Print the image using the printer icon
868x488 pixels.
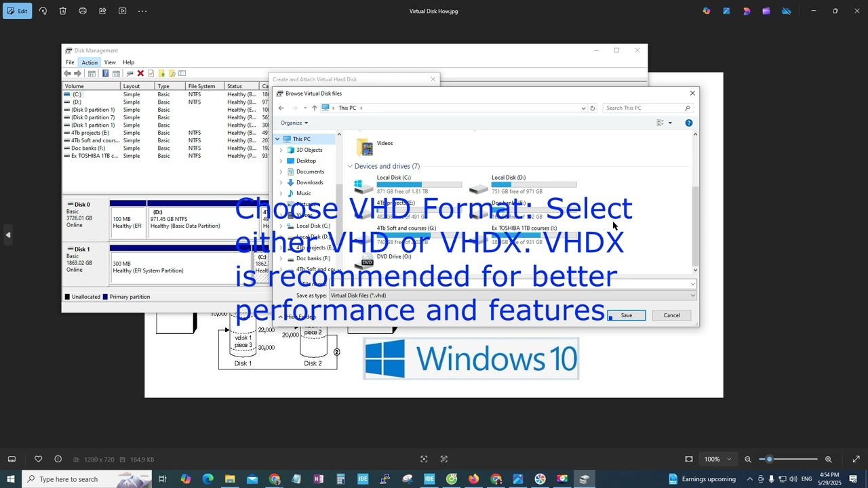[x=83, y=11]
